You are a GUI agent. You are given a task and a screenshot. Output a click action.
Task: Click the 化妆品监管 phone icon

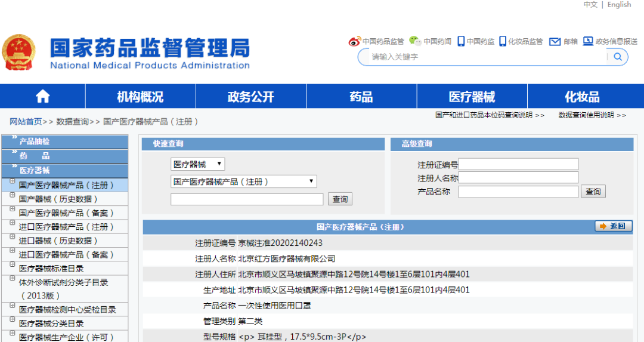click(x=503, y=41)
